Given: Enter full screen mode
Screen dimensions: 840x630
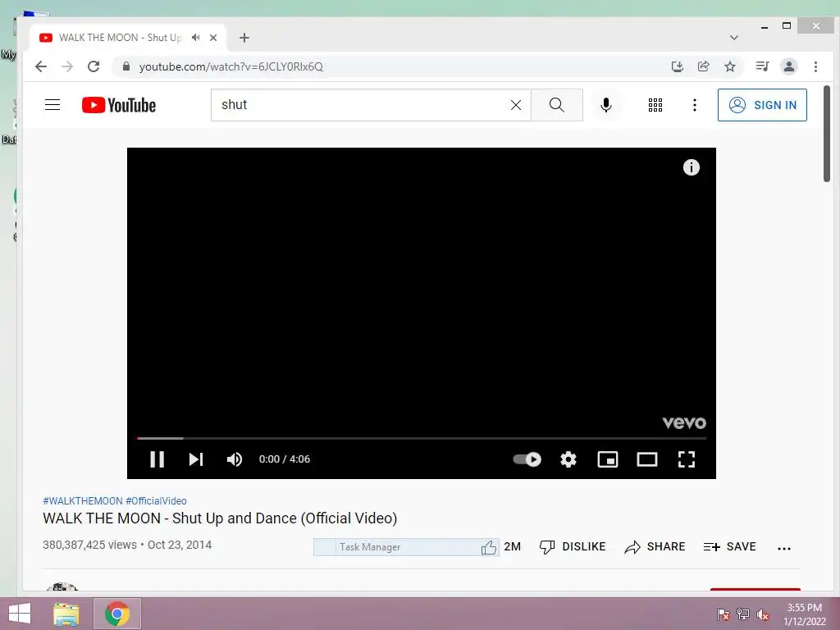Looking at the screenshot, I should (687, 459).
